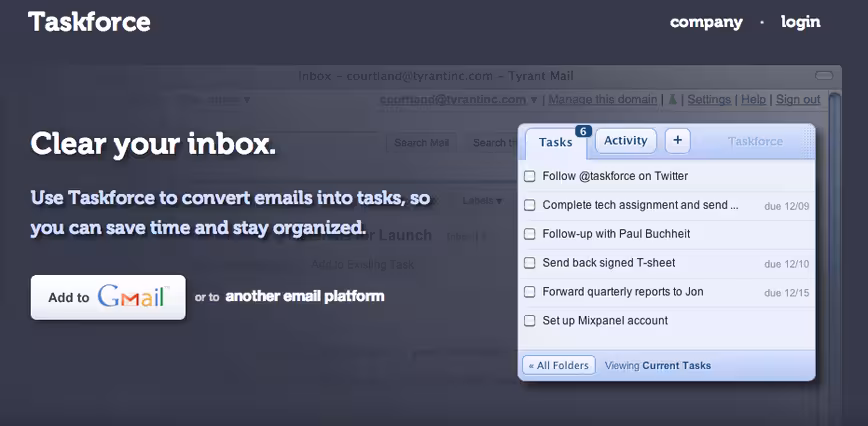This screenshot has width=868, height=426.
Task: Click the Search Mail button
Action: pyautogui.click(x=421, y=143)
